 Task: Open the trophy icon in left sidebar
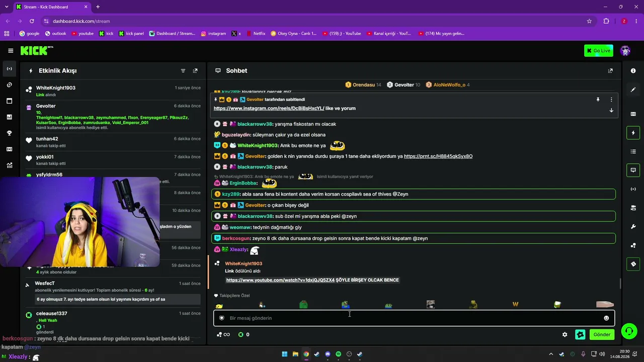click(9, 133)
